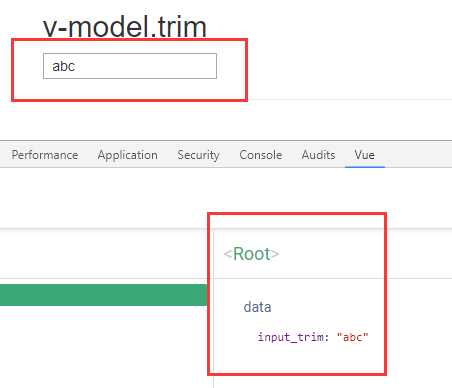Image resolution: width=452 pixels, height=388 pixels.
Task: Click the blue underline beneath the Vue tab
Action: pyautogui.click(x=365, y=166)
